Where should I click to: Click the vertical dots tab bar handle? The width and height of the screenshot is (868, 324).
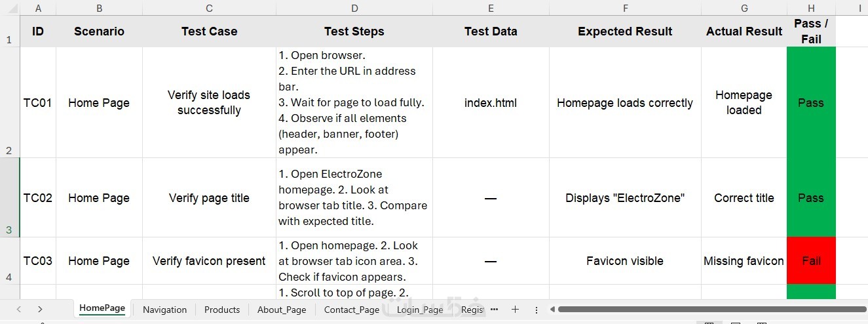tap(537, 310)
